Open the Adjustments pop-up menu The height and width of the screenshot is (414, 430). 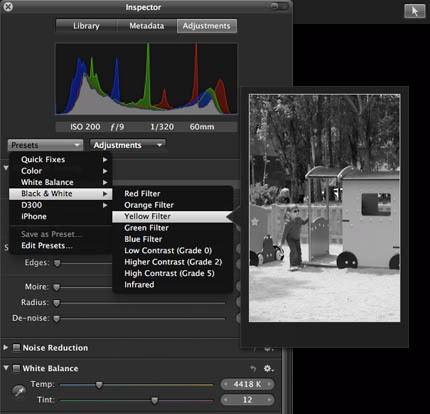(x=128, y=145)
